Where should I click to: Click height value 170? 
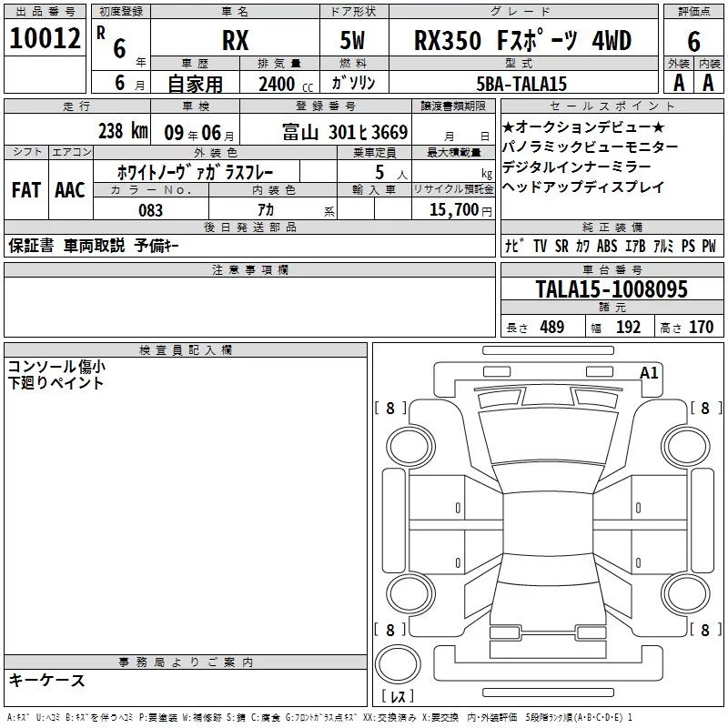coord(701,328)
